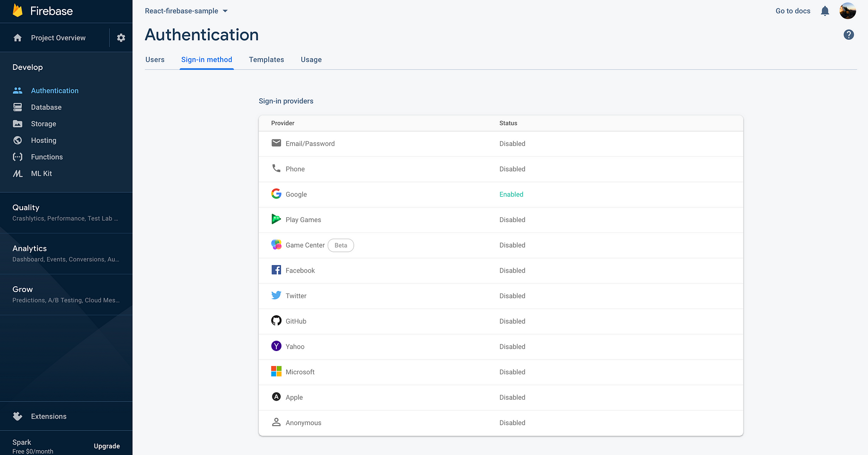Click the Phone provider handset icon
The image size is (868, 455).
pos(276,168)
